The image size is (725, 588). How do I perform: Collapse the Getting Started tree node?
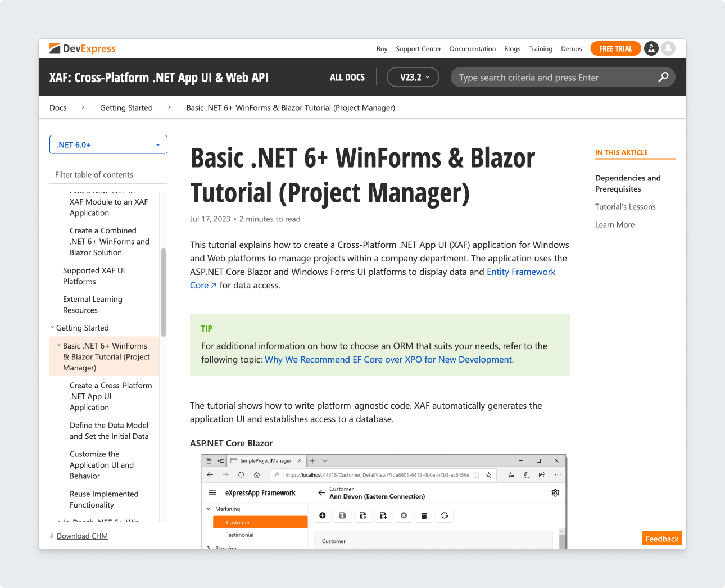click(x=52, y=328)
